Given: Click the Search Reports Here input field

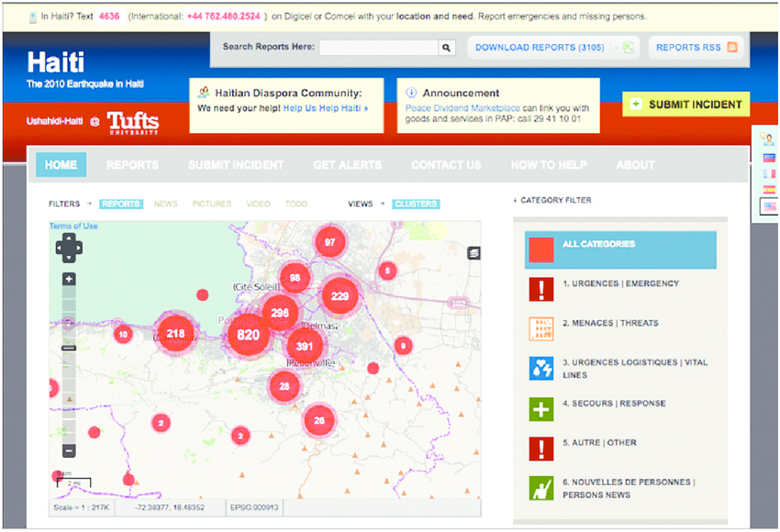Looking at the screenshot, I should [379, 48].
